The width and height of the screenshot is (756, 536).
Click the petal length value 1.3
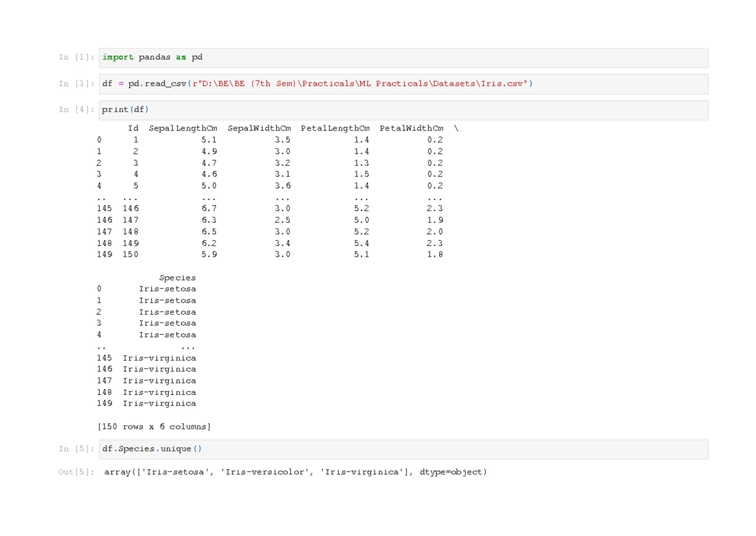362,163
